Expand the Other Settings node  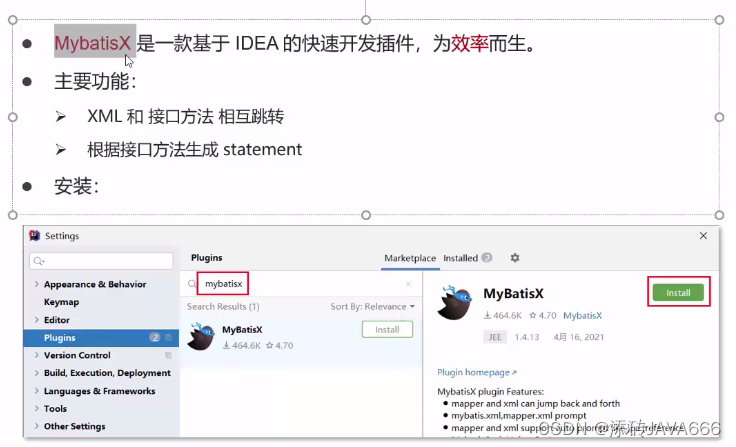36,426
